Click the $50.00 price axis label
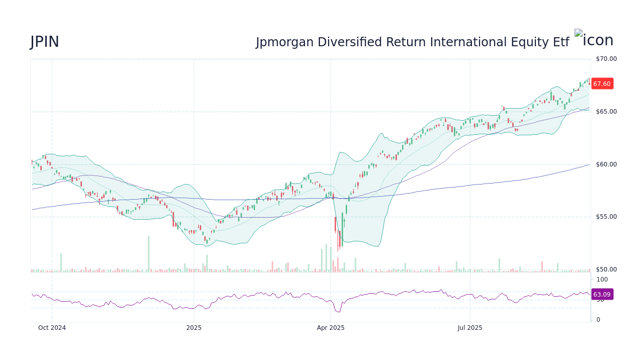Screen dimensions: 644x362 606,269
